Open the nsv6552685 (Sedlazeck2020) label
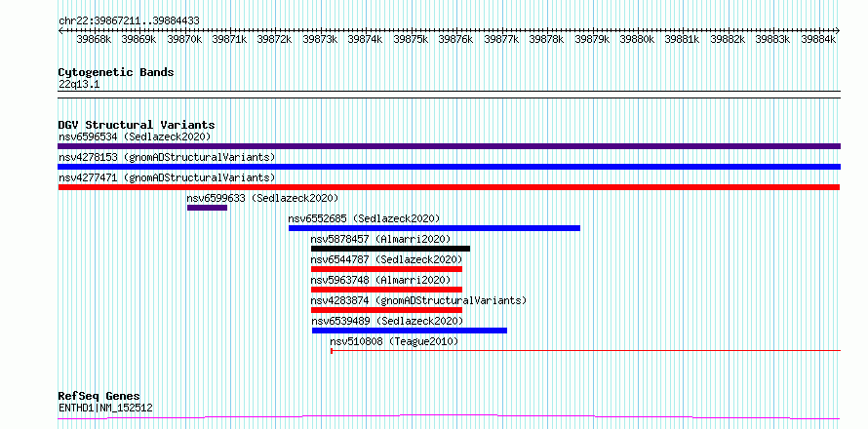This screenshot has width=868, height=429. click(364, 218)
